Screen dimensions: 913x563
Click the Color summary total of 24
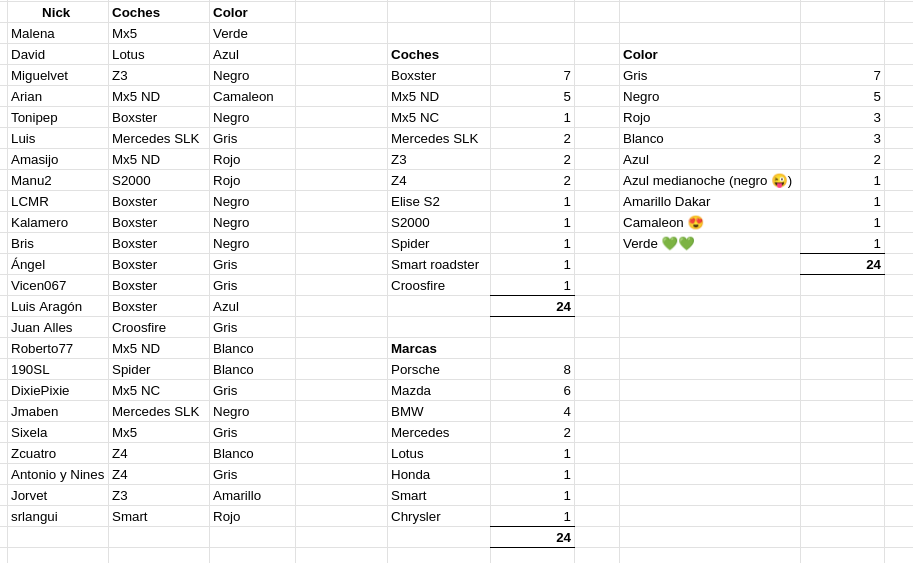coord(843,264)
